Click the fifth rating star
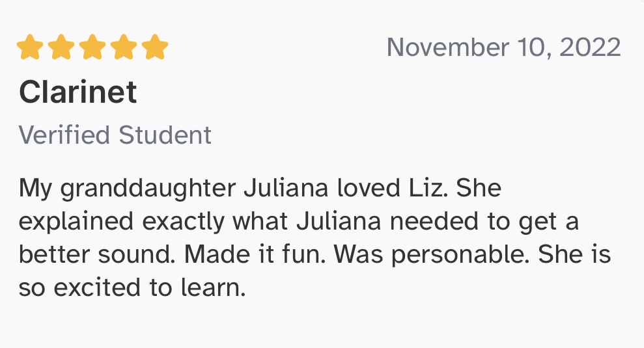The width and height of the screenshot is (644, 348). point(155,47)
